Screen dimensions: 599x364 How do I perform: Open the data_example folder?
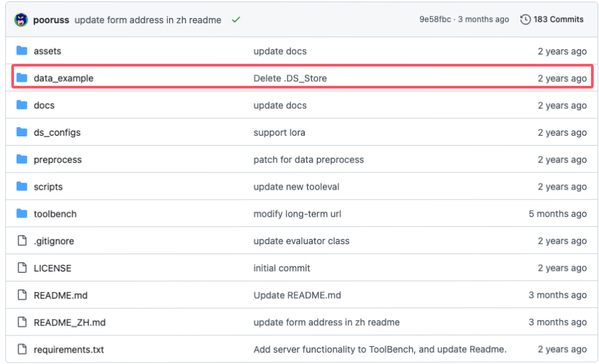63,79
